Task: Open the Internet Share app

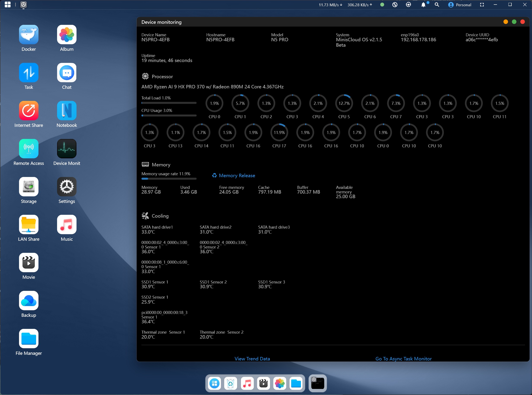Action: click(29, 111)
